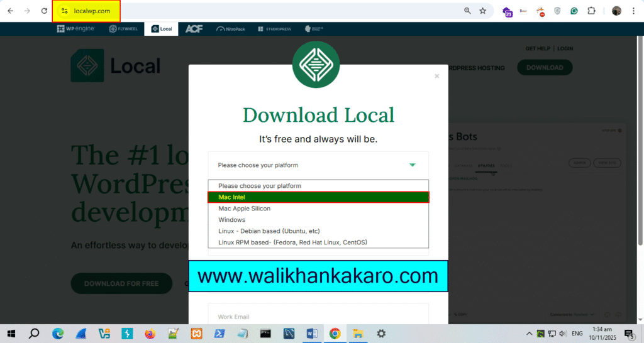Open PowerShell from the taskbar

(219, 334)
